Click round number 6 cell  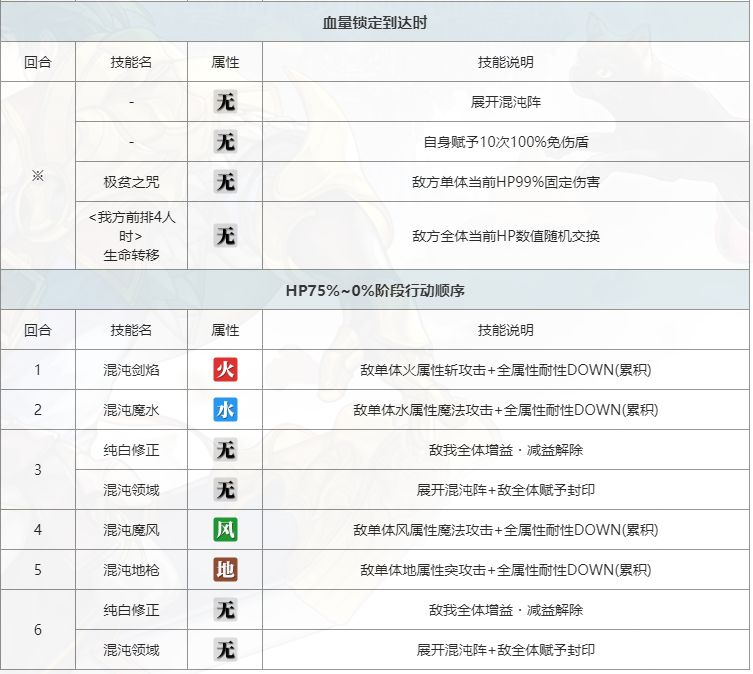pyautogui.click(x=38, y=630)
